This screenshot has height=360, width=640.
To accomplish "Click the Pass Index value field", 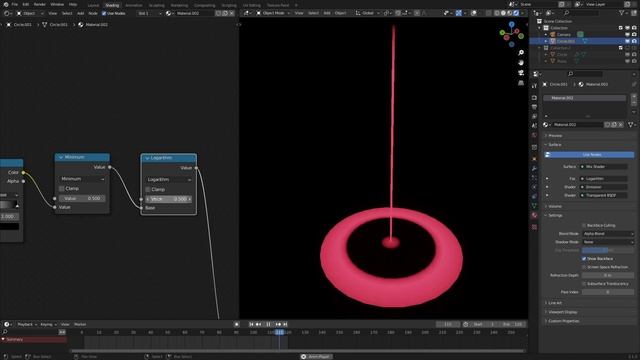I will click(x=607, y=292).
